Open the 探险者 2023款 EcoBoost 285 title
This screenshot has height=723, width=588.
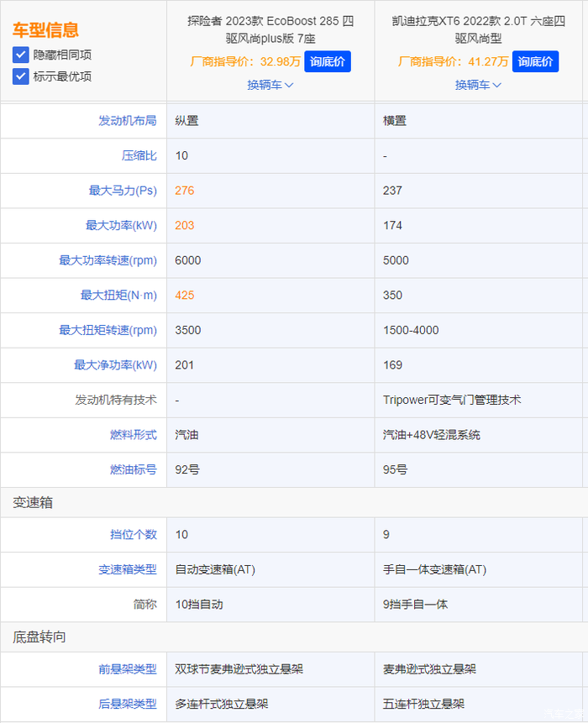tap(270, 29)
